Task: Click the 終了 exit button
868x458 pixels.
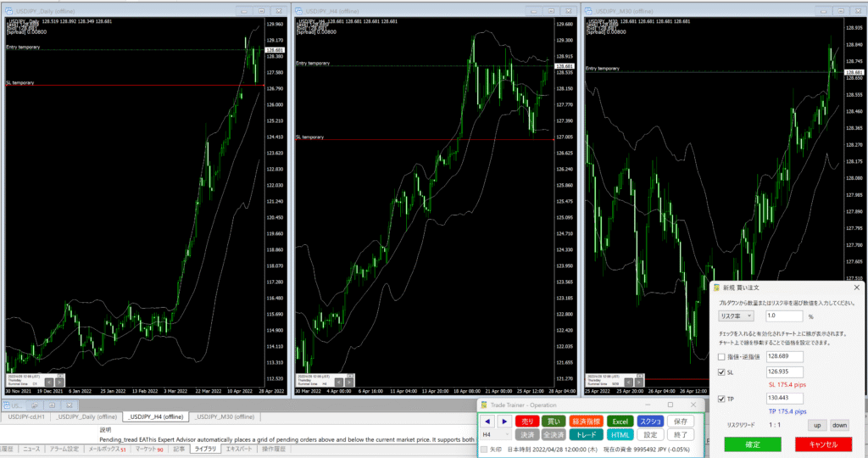Action: coord(681,435)
